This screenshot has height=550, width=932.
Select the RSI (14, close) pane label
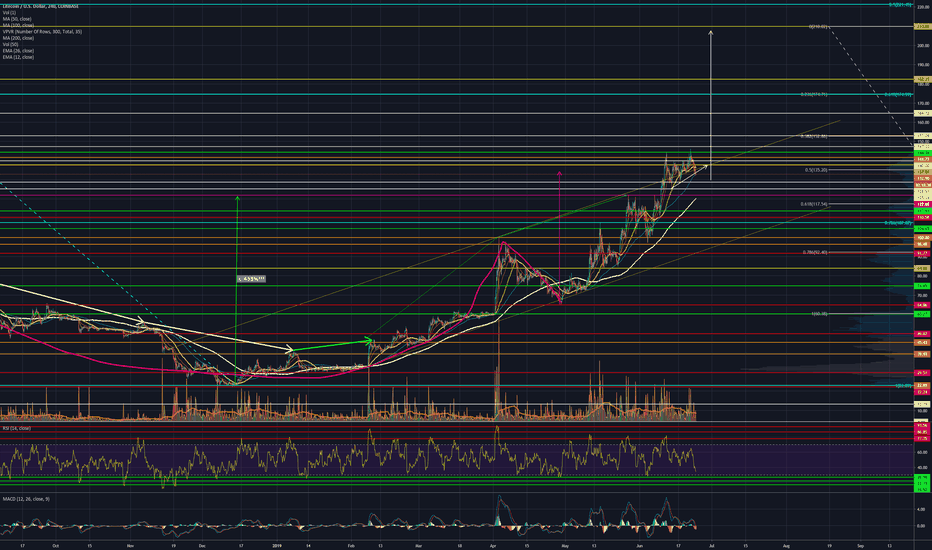(16, 428)
